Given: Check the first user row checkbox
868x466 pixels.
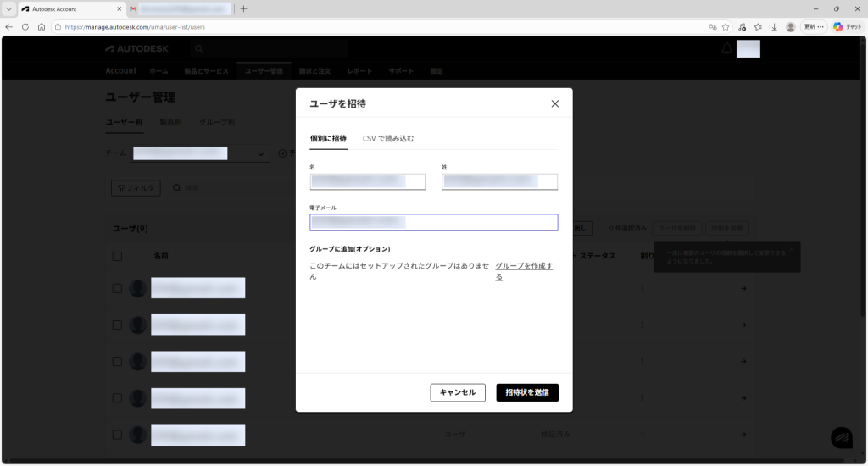Looking at the screenshot, I should pyautogui.click(x=117, y=288).
